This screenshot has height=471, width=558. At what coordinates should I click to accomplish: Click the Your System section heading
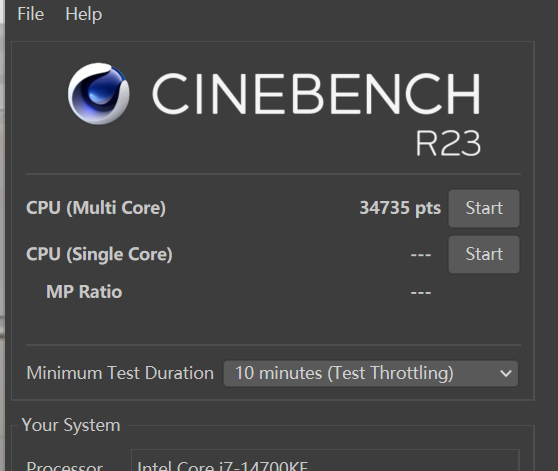click(x=71, y=425)
